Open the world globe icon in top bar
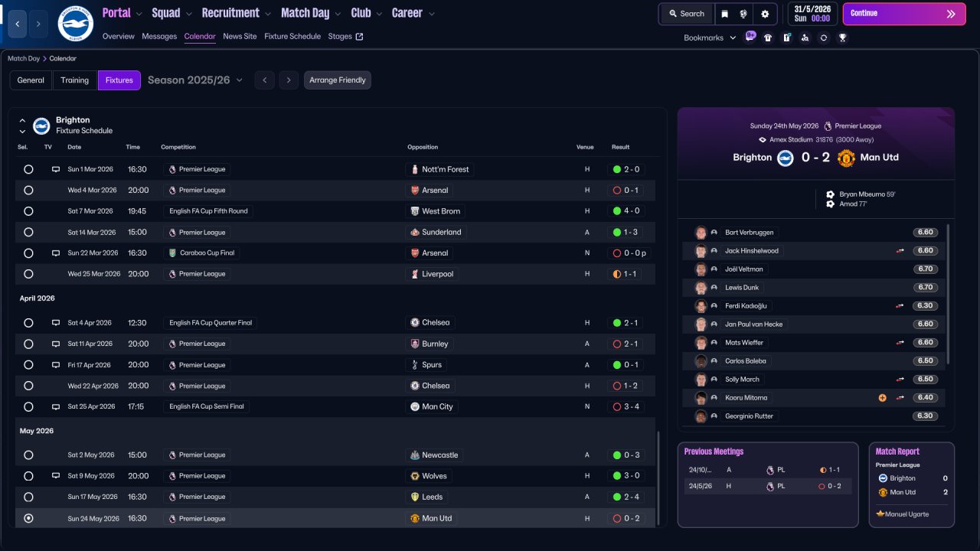980x551 pixels. tap(743, 14)
